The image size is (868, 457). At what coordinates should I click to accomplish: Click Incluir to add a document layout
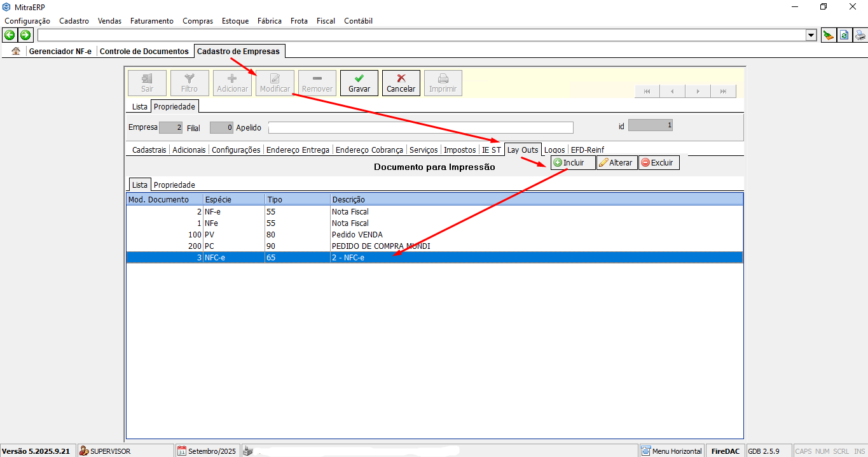pos(572,163)
